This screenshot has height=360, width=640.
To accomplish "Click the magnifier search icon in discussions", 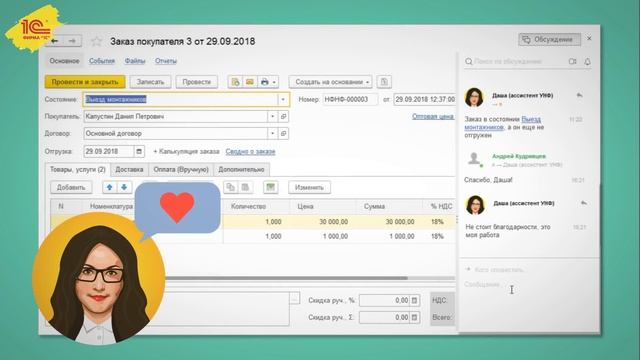I will point(469,62).
